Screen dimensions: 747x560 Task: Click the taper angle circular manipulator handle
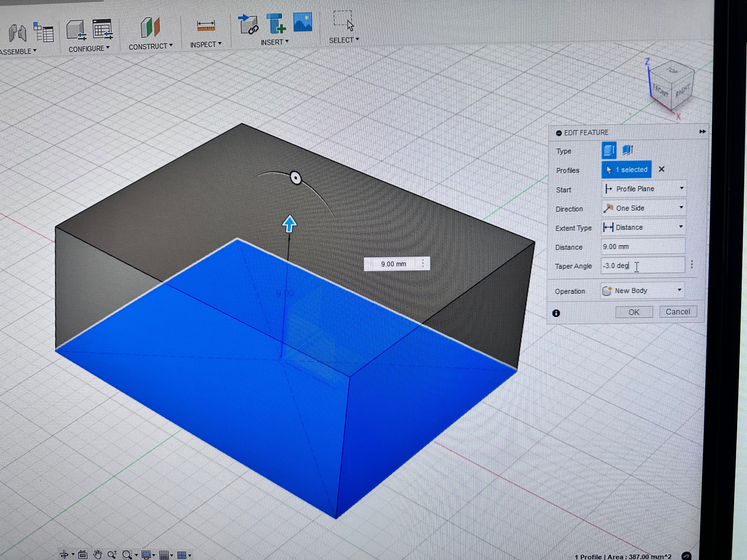[x=296, y=178]
